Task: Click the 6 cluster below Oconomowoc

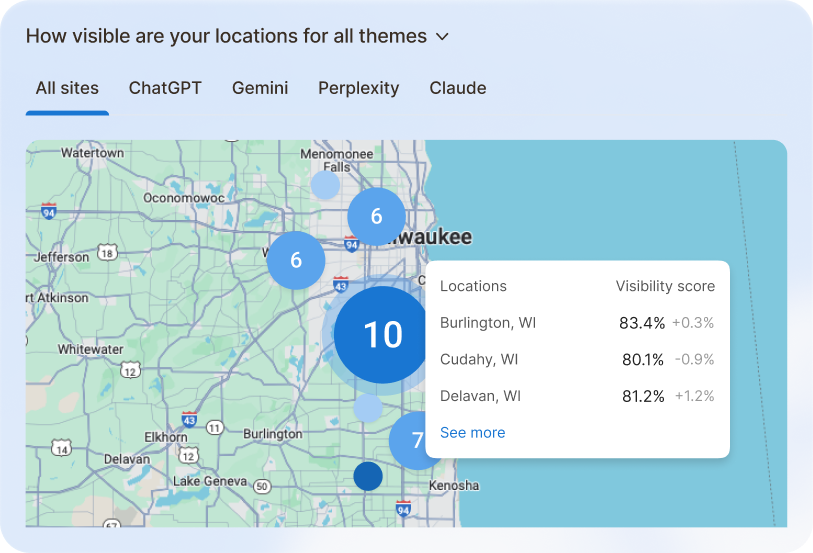Action: coord(296,260)
